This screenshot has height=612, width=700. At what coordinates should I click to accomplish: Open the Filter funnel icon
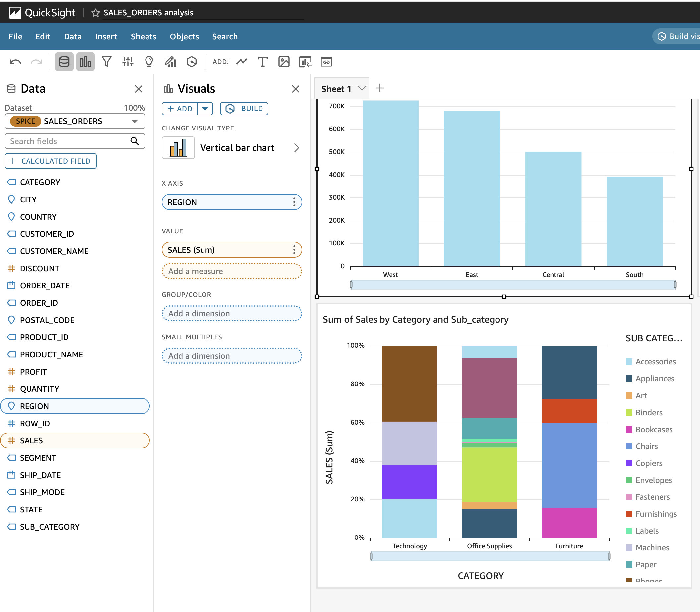point(107,62)
